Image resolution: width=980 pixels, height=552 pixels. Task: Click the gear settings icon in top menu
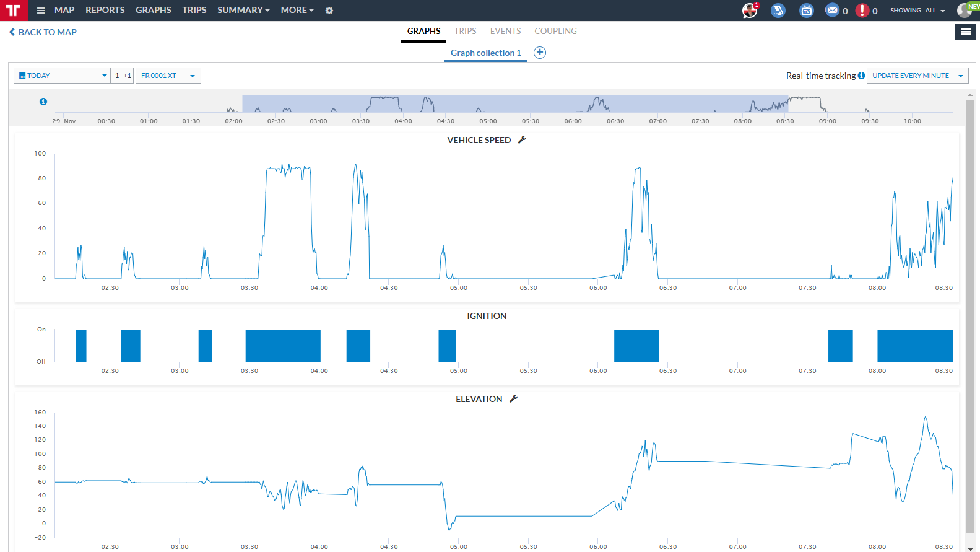coord(329,11)
